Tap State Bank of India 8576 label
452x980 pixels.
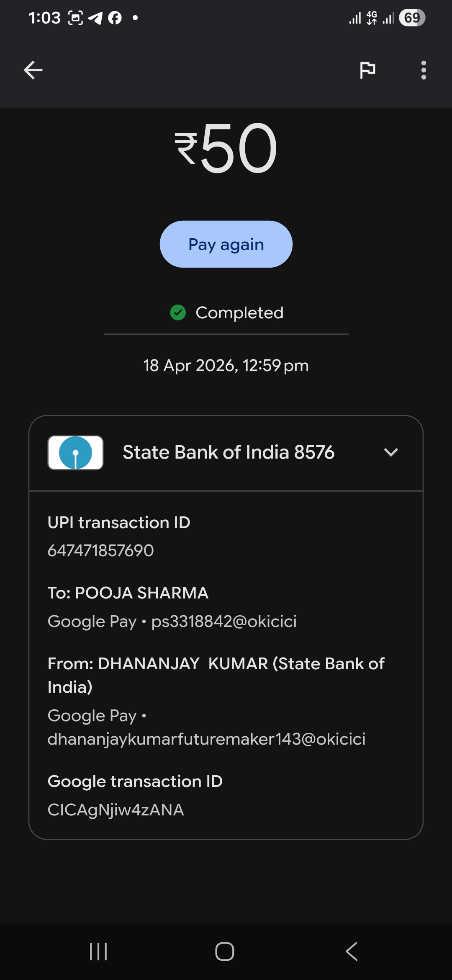pos(229,452)
